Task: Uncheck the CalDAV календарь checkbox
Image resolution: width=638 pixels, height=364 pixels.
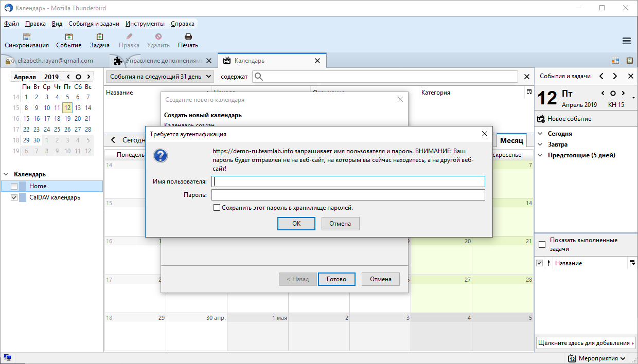Action: pyautogui.click(x=14, y=197)
